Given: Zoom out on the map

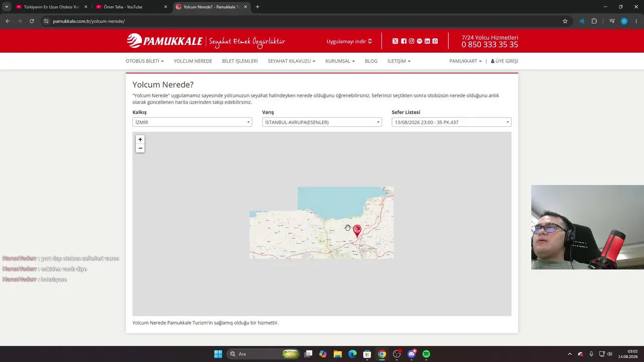Looking at the screenshot, I should pos(140,148).
